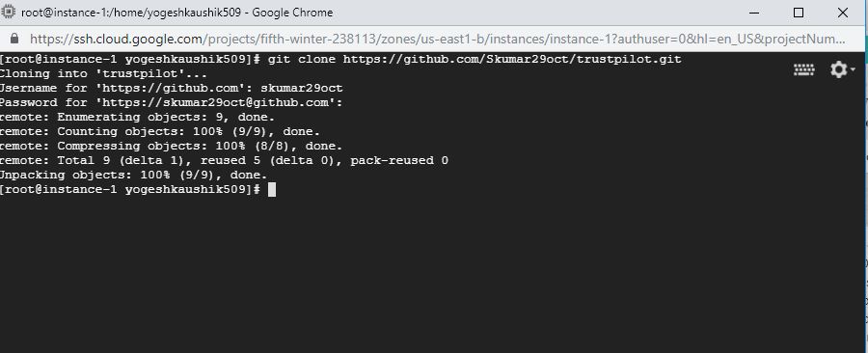Maximize the Chrome SSH window
Screen dimensions: 868x353
click(x=799, y=13)
